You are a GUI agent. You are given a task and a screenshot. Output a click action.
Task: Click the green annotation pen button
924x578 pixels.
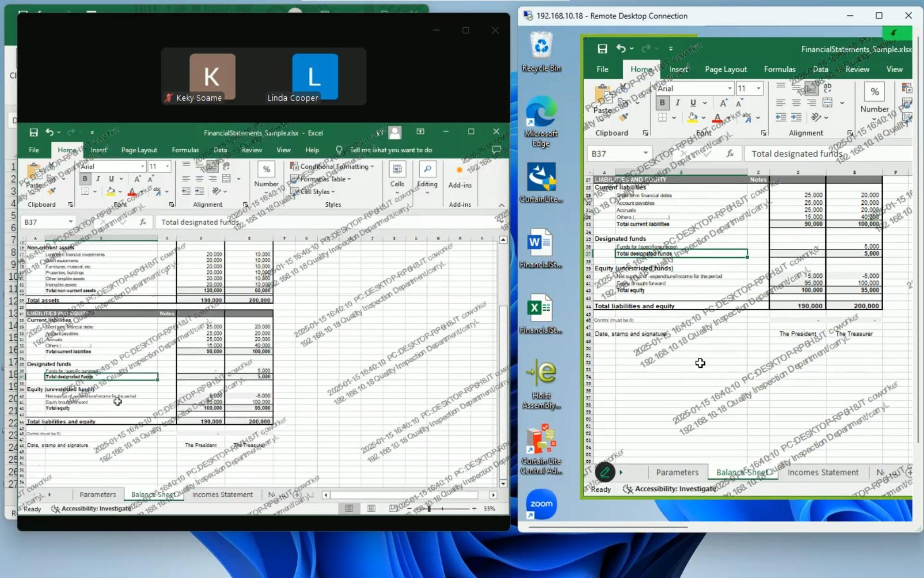pos(605,472)
